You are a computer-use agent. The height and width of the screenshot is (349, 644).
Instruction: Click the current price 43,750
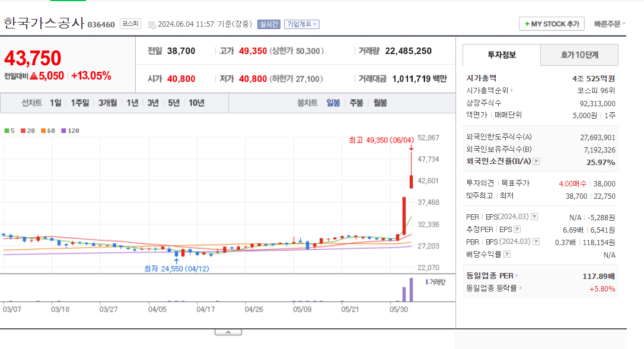(x=33, y=58)
